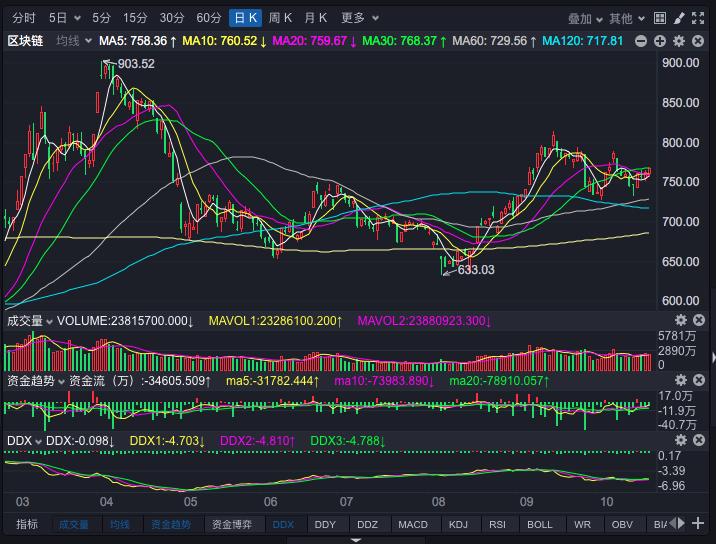Close the DDX panel
The width and height of the screenshot is (716, 544).
(699, 440)
